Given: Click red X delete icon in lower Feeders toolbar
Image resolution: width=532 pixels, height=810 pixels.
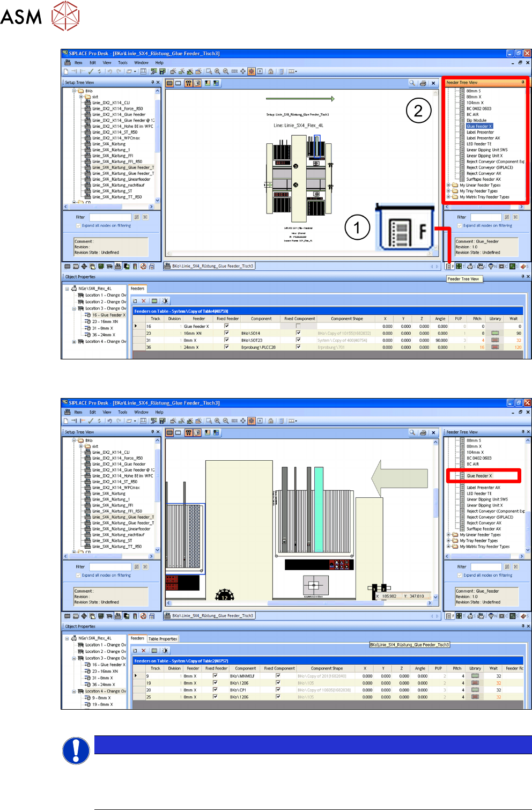Looking at the screenshot, I should 144,651.
